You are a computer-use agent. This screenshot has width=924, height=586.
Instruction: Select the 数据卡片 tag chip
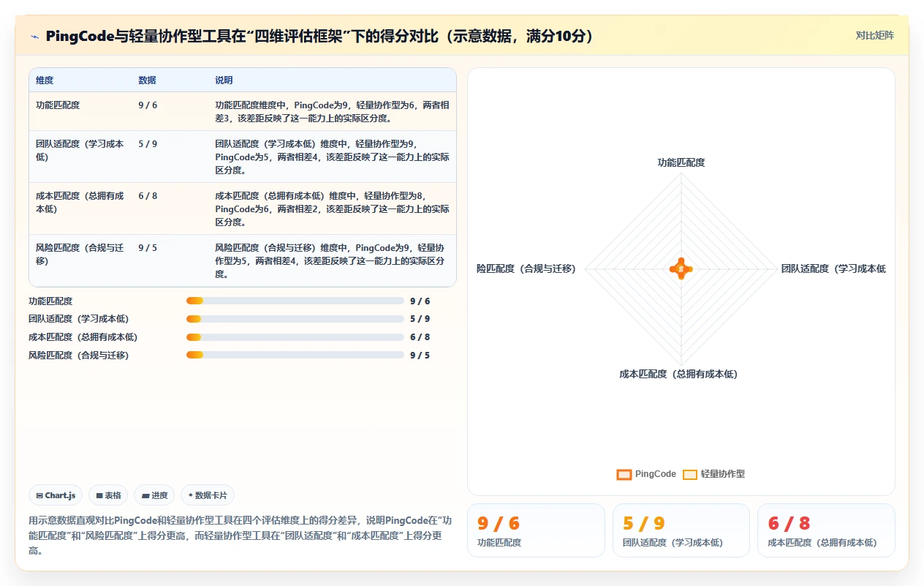click(x=208, y=495)
